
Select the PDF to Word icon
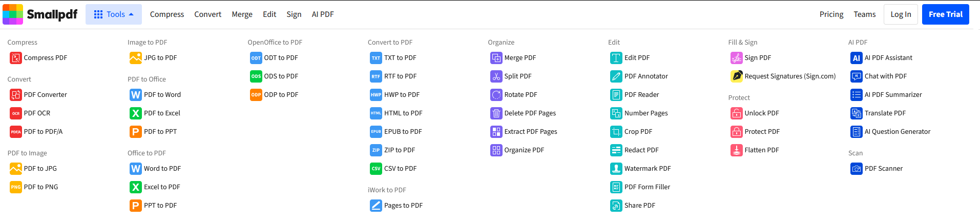click(136, 95)
